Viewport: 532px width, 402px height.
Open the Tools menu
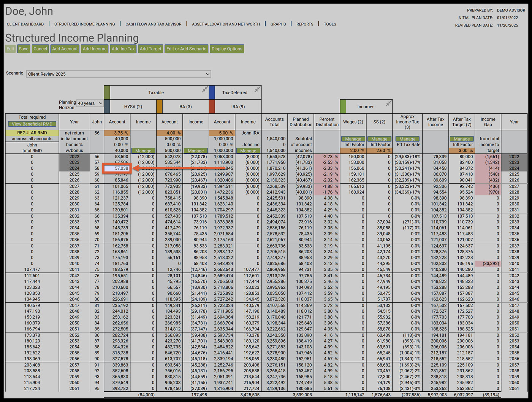[x=330, y=24]
